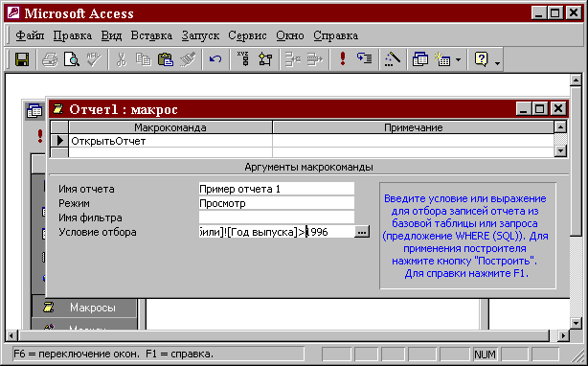Image resolution: width=588 pixels, height=366 pixels.
Task: Click the Access key icon in the title bar
Action: 13,13
